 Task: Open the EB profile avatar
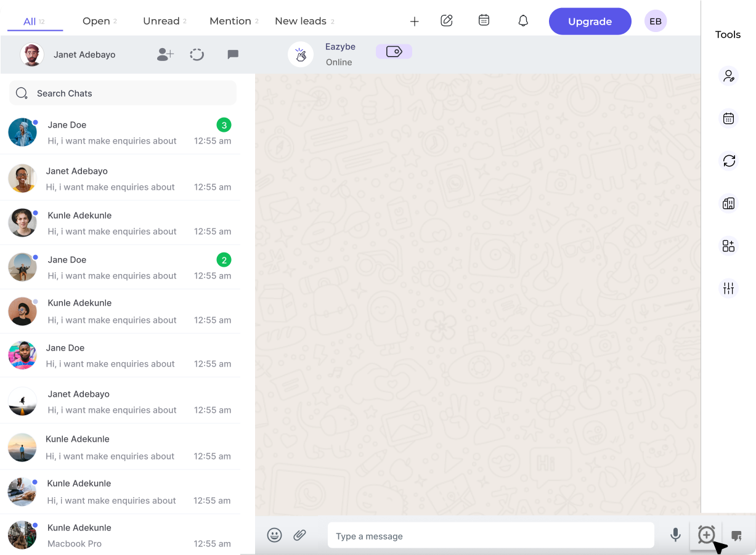656,22
